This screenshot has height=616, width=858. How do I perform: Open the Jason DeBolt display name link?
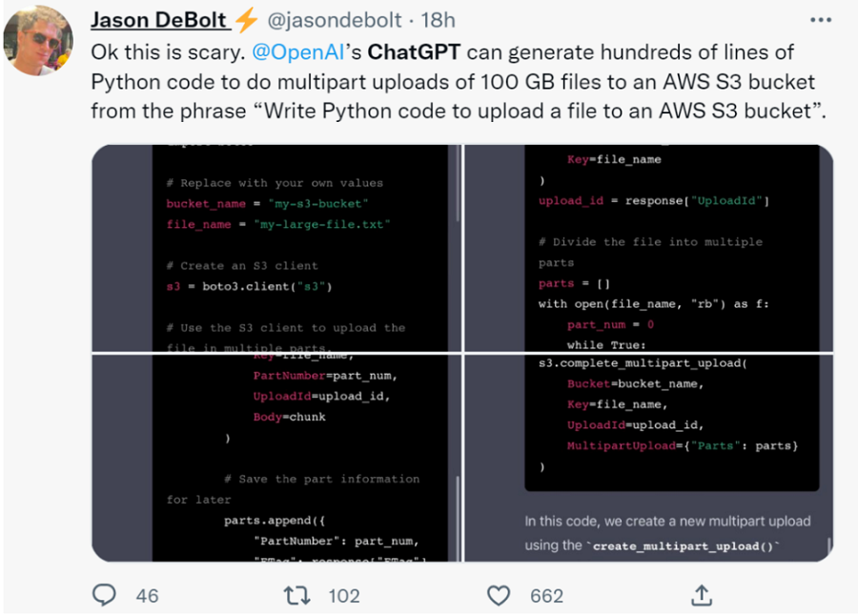pos(160,20)
